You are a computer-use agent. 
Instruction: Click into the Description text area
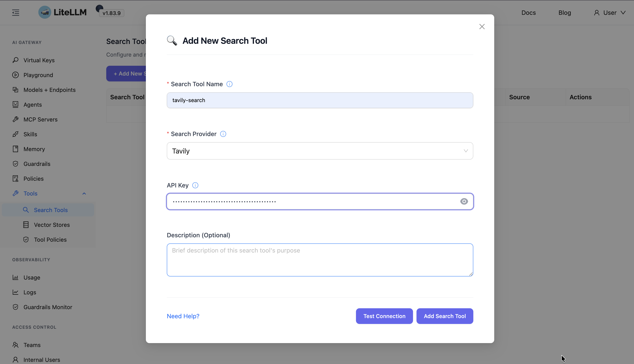pyautogui.click(x=319, y=260)
